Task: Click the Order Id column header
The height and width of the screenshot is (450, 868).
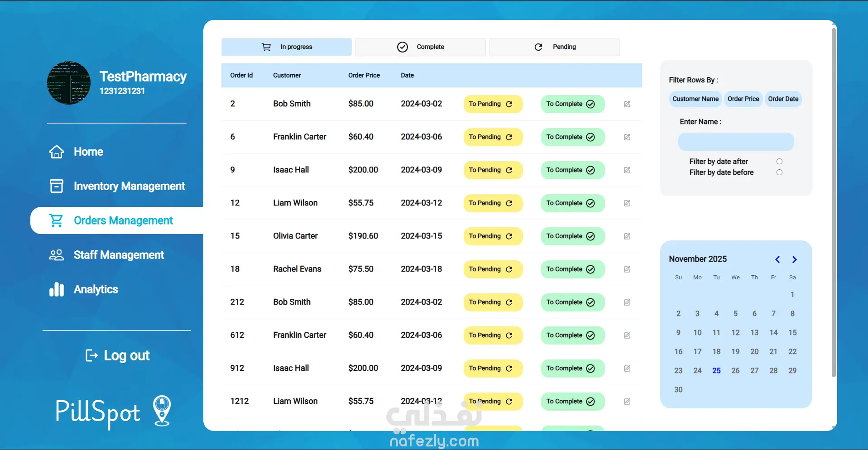Action: pyautogui.click(x=241, y=76)
